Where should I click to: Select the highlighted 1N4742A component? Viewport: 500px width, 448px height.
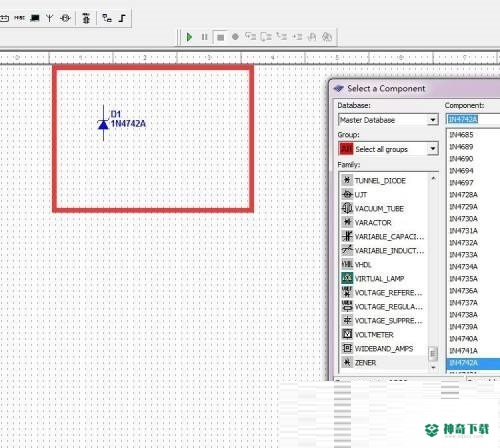[473, 363]
